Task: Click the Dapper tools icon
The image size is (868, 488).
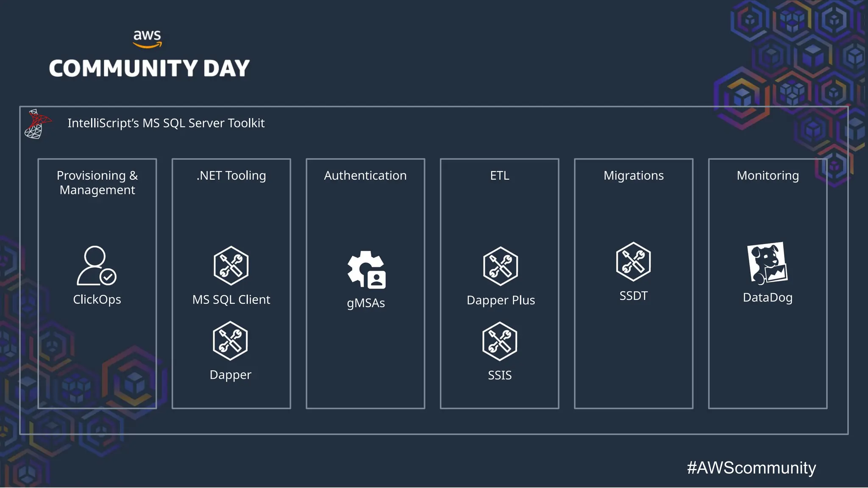Action: tap(230, 341)
